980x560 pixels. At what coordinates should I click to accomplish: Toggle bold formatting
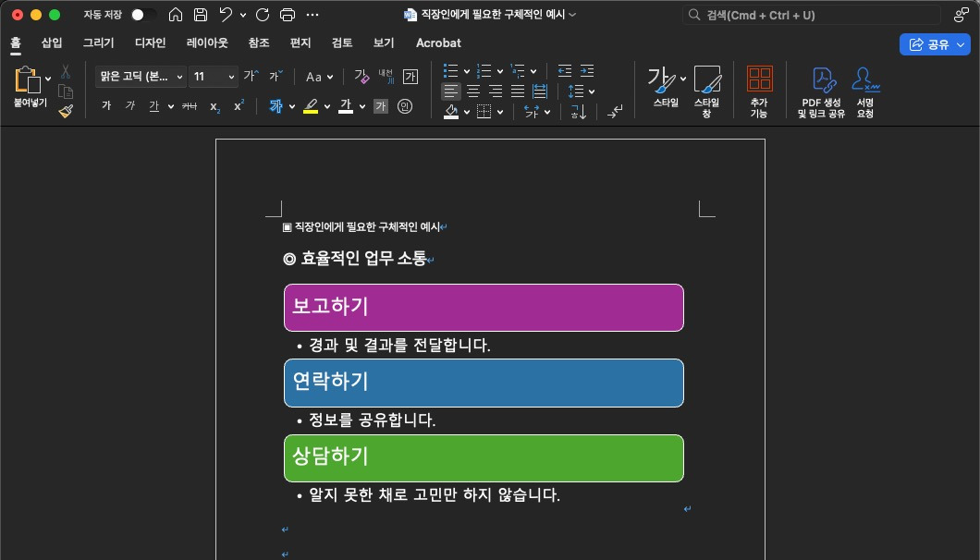point(106,106)
